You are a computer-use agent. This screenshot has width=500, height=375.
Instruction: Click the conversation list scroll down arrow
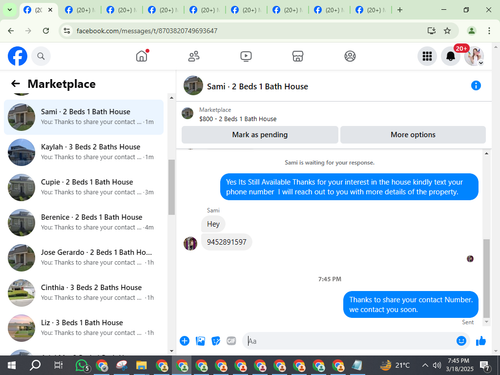(x=171, y=351)
